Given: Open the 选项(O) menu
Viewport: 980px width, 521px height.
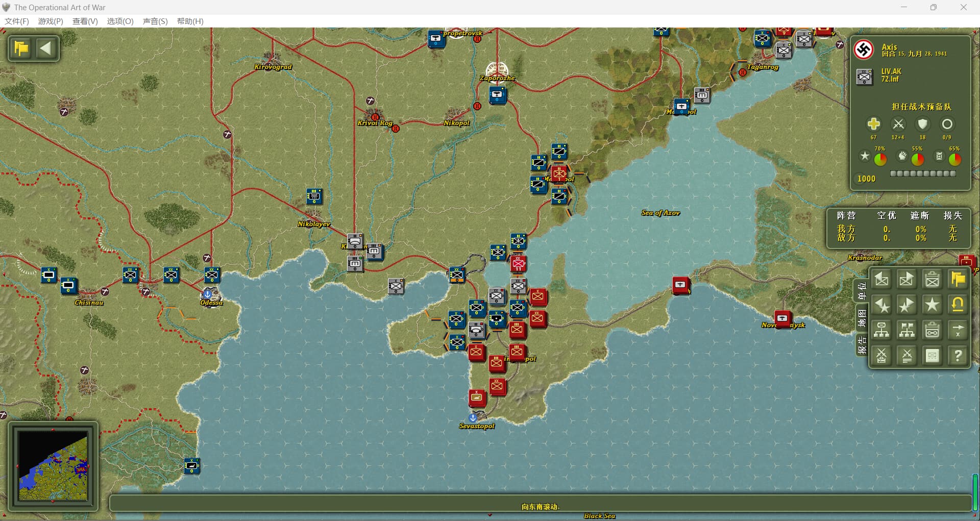Looking at the screenshot, I should [120, 21].
